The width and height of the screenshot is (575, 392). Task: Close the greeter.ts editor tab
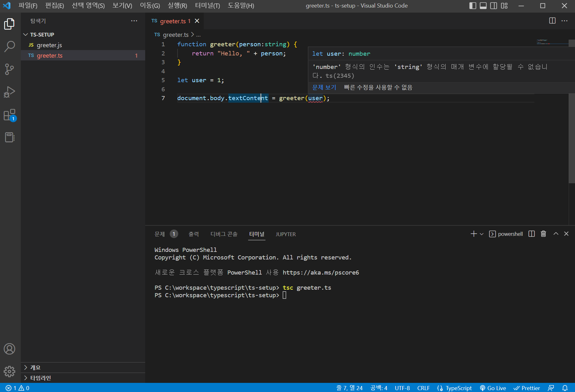[197, 21]
